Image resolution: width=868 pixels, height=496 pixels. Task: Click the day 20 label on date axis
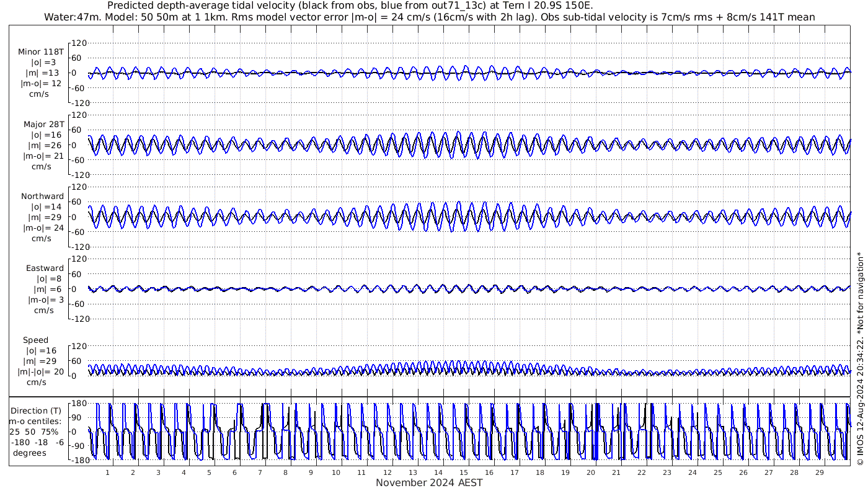(590, 472)
